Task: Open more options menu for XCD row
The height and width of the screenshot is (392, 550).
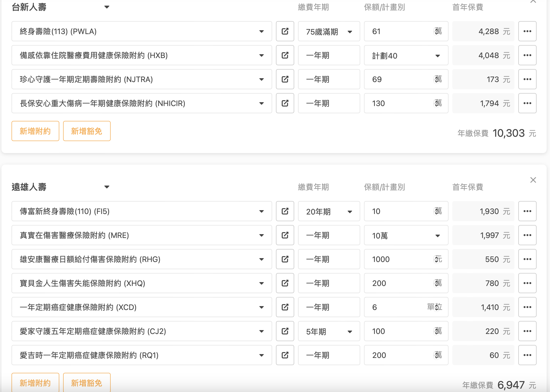Action: [x=527, y=307]
